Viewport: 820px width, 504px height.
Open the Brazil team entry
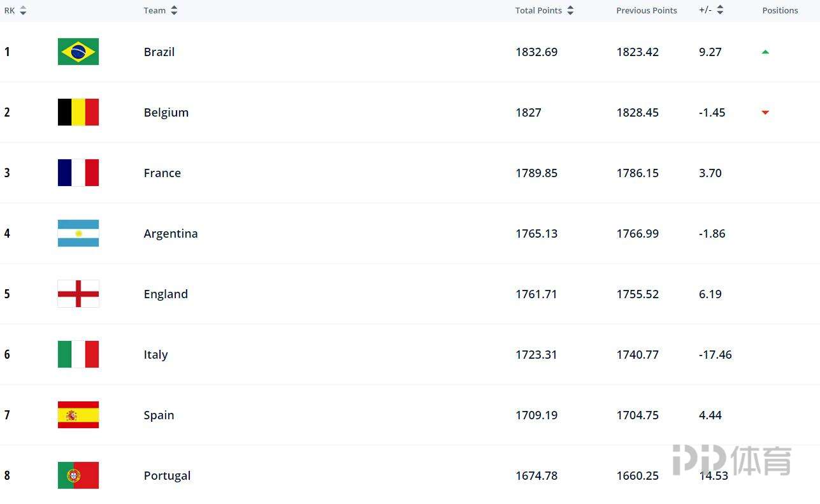point(159,52)
